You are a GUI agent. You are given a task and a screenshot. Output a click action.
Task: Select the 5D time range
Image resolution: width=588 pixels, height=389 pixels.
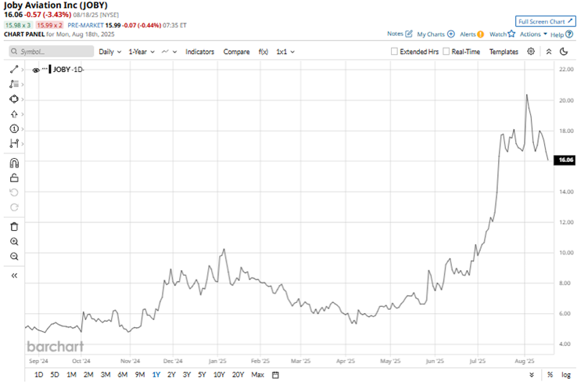pyautogui.click(x=55, y=375)
